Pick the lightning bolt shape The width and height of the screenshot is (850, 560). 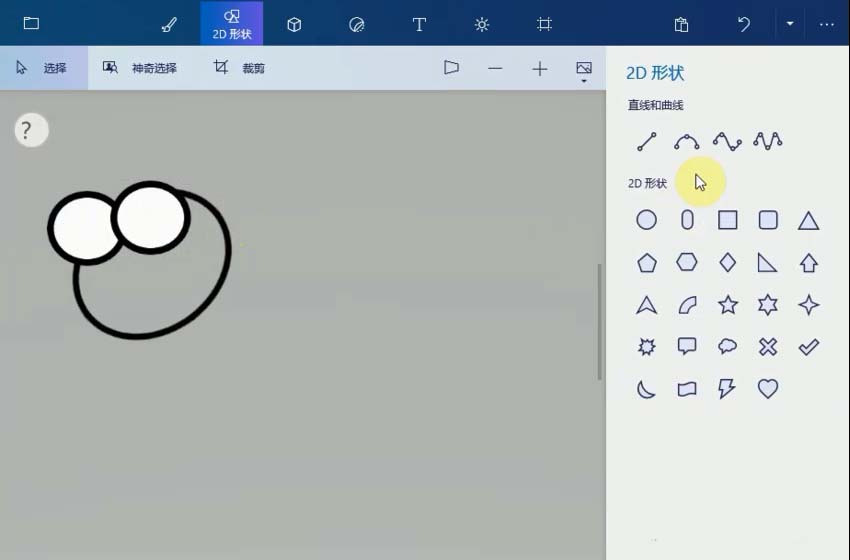tap(727, 389)
